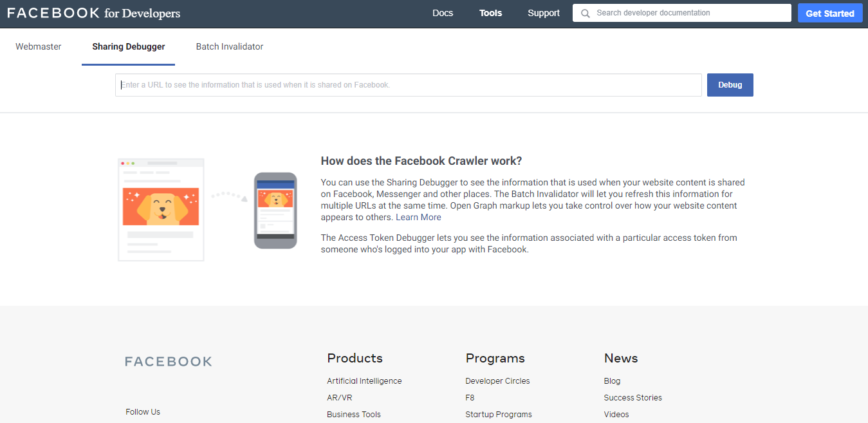Click the URL input field
Viewport: 868px width, 423px height.
(x=408, y=84)
